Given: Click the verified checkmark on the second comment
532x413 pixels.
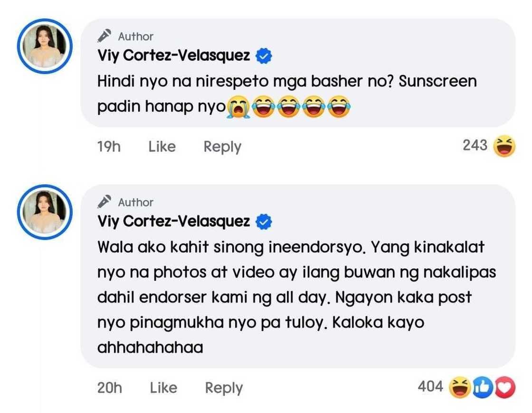Looking at the screenshot, I should tap(263, 221).
